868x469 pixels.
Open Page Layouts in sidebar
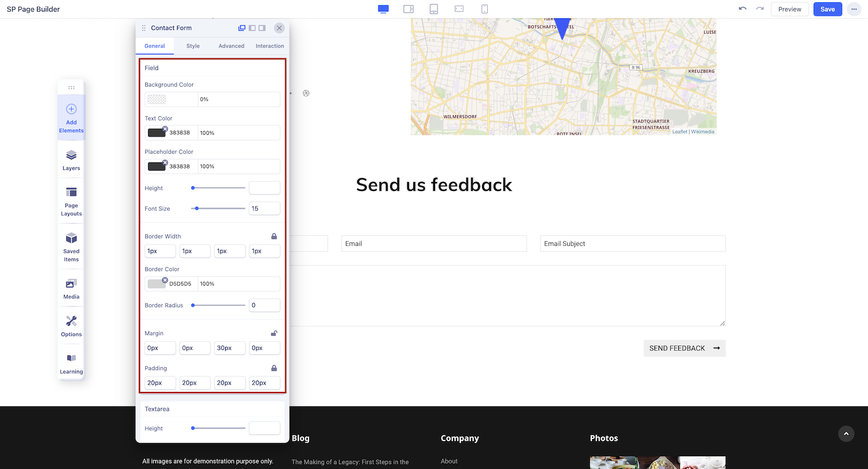coord(71,201)
